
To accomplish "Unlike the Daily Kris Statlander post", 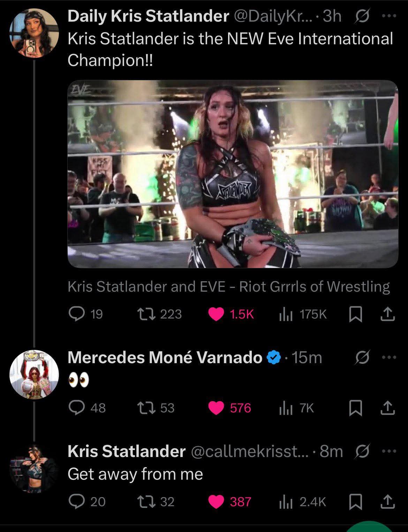I will [216, 314].
